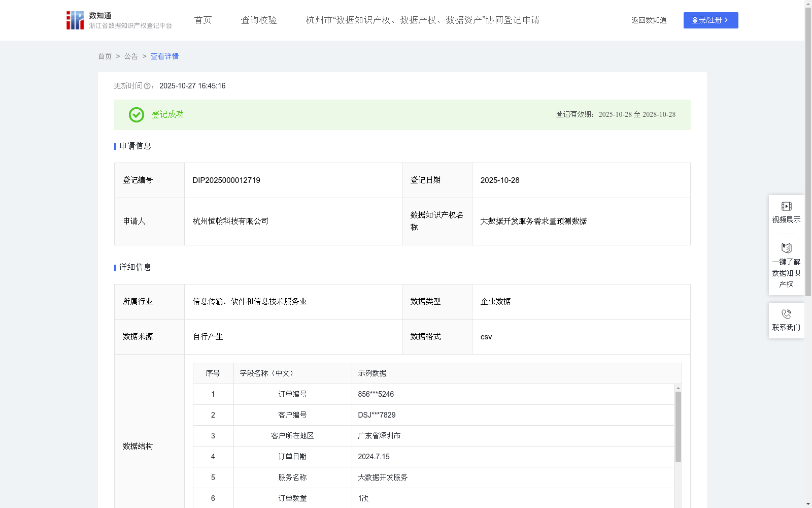Open the 首页 navigation item
The image size is (812, 508).
[202, 20]
